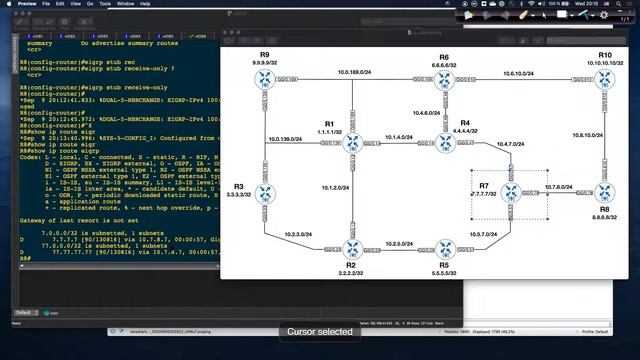Select the R4 router icon
Viewport: 640px width, 360px height.
pos(445,143)
